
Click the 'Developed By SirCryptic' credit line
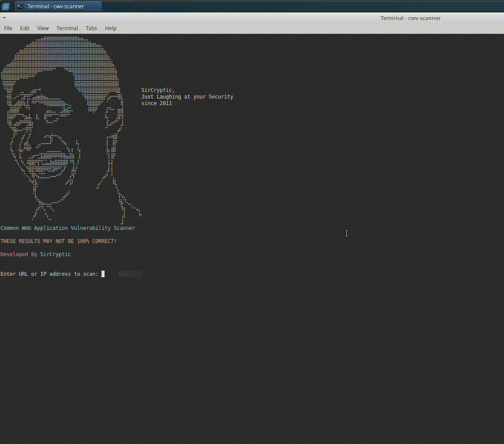(35, 254)
